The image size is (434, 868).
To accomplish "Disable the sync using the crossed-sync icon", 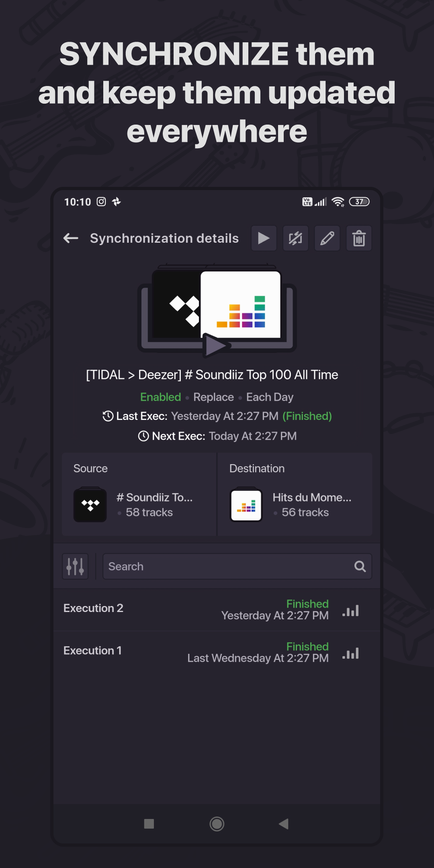I will click(x=295, y=238).
